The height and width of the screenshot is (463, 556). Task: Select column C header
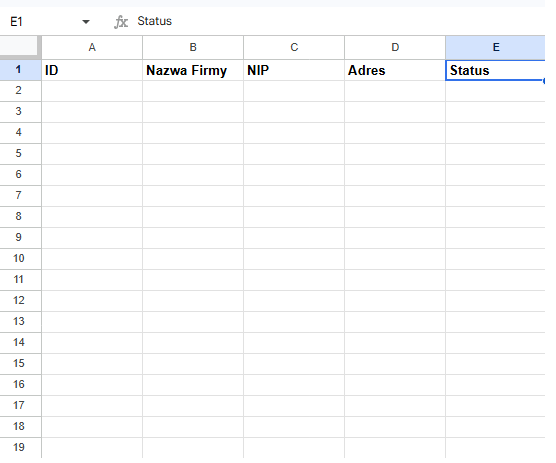pyautogui.click(x=294, y=47)
